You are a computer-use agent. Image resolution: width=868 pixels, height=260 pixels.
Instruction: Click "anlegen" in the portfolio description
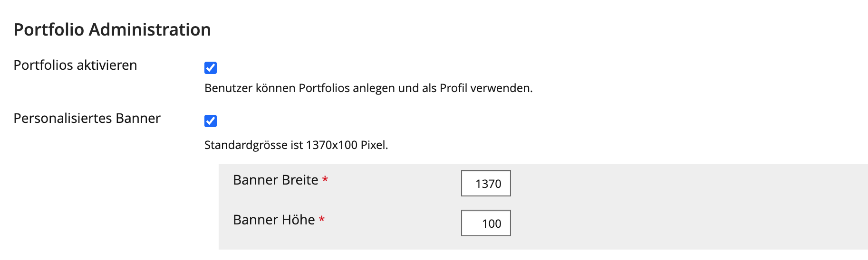[x=374, y=88]
